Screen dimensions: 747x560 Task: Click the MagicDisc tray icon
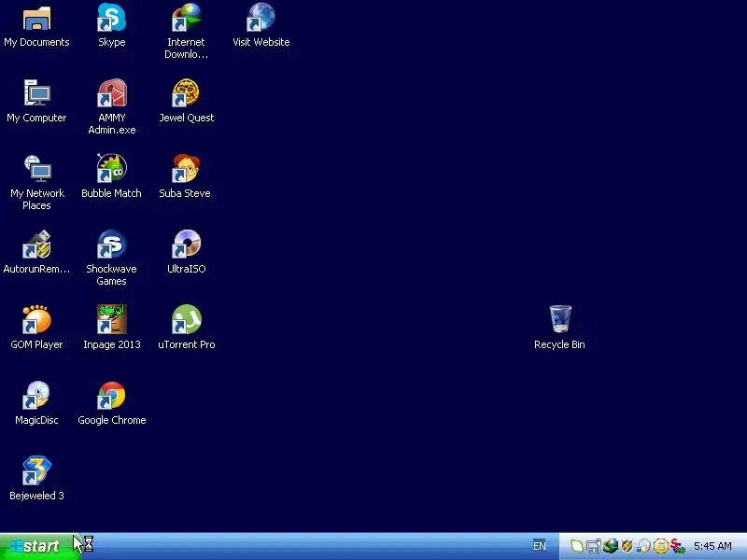coord(643,546)
